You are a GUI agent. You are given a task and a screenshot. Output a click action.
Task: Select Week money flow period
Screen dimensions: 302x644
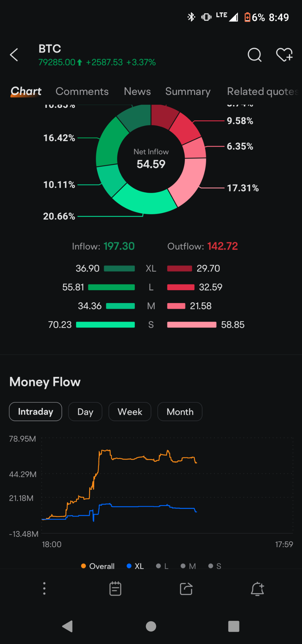[130, 411]
